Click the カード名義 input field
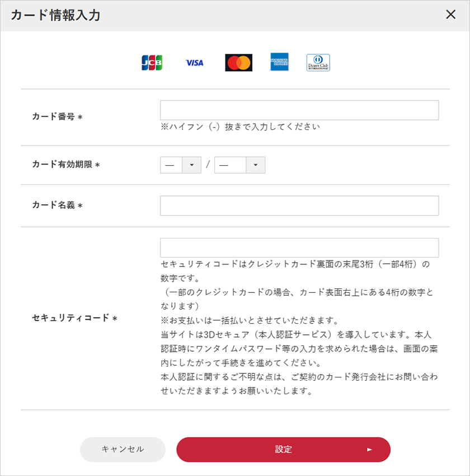The height and width of the screenshot is (476, 470). pos(299,206)
